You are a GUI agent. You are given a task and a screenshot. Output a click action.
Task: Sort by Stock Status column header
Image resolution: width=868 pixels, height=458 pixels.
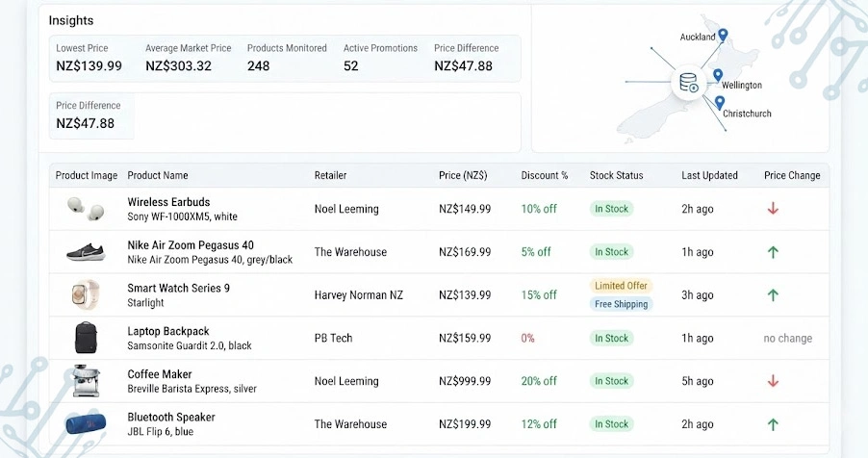pyautogui.click(x=616, y=175)
